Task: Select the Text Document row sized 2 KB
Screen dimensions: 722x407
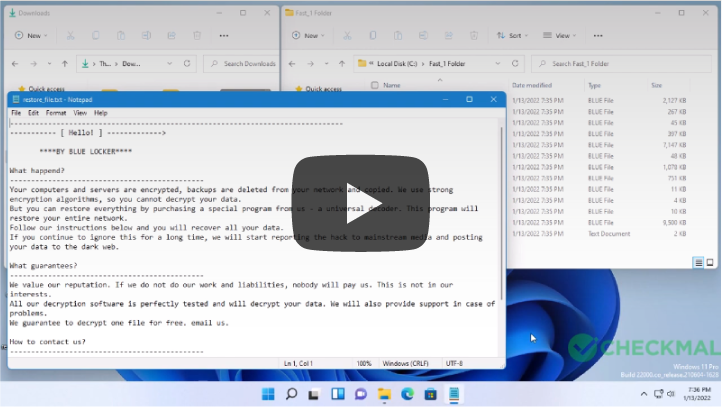Action: (x=599, y=233)
